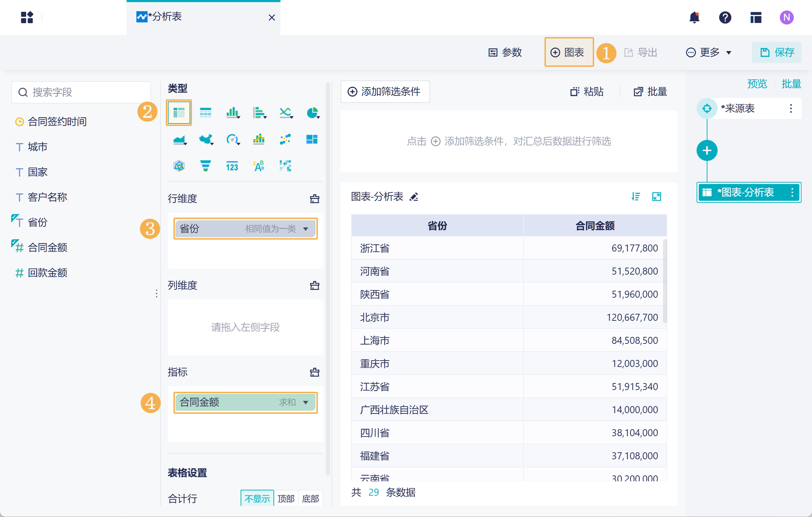Viewport: 812px width, 517px height.
Task: Click the 保存 button
Action: coord(777,52)
